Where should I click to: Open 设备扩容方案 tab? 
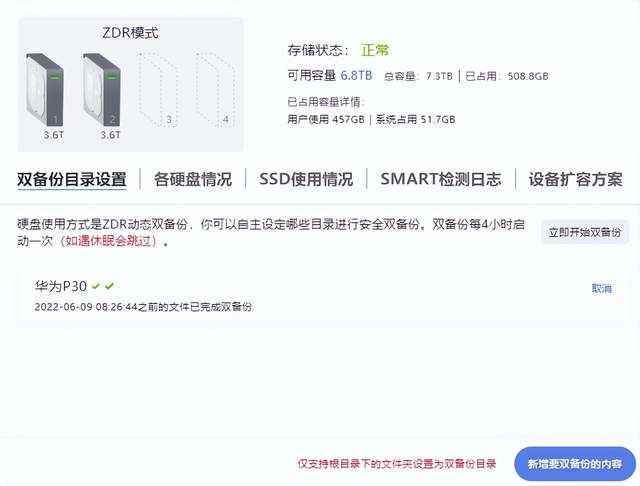coord(576,179)
